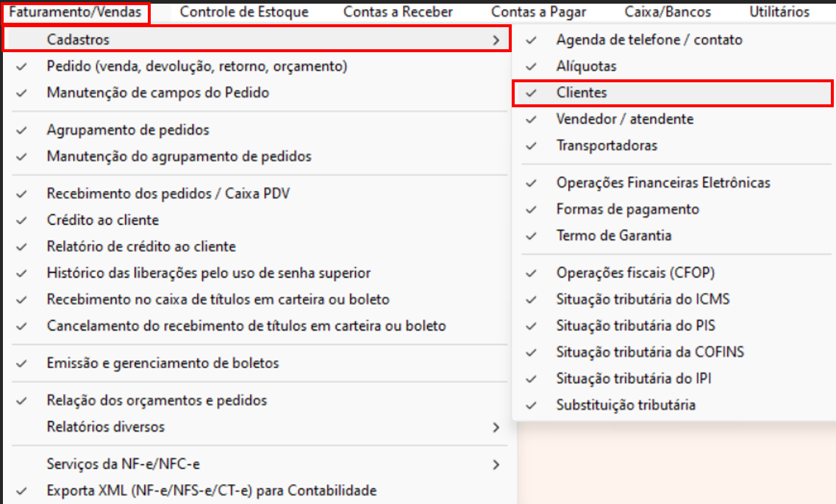Open the Controle de Estoque menu
The width and height of the screenshot is (836, 504).
coord(244,12)
